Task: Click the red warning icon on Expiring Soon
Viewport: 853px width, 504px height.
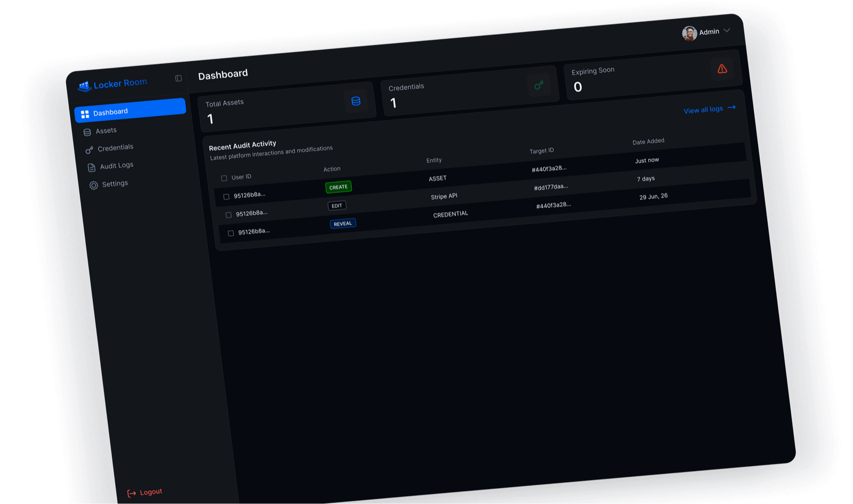Action: (x=722, y=69)
